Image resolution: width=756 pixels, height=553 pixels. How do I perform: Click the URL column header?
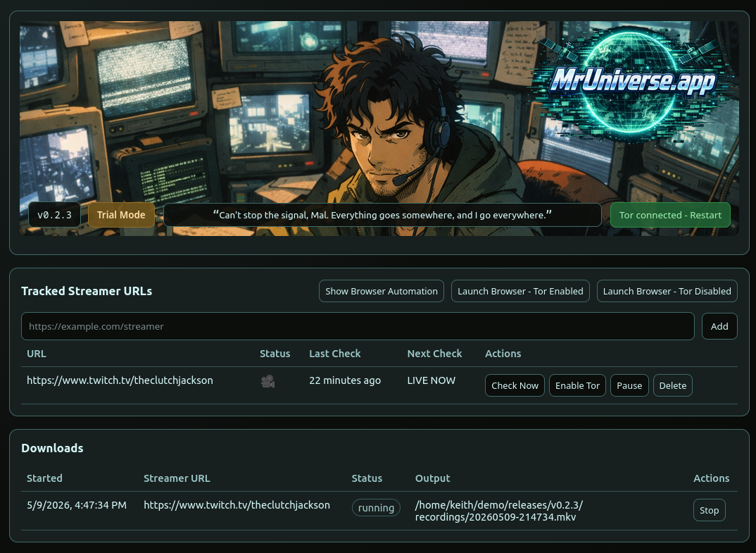coord(37,353)
